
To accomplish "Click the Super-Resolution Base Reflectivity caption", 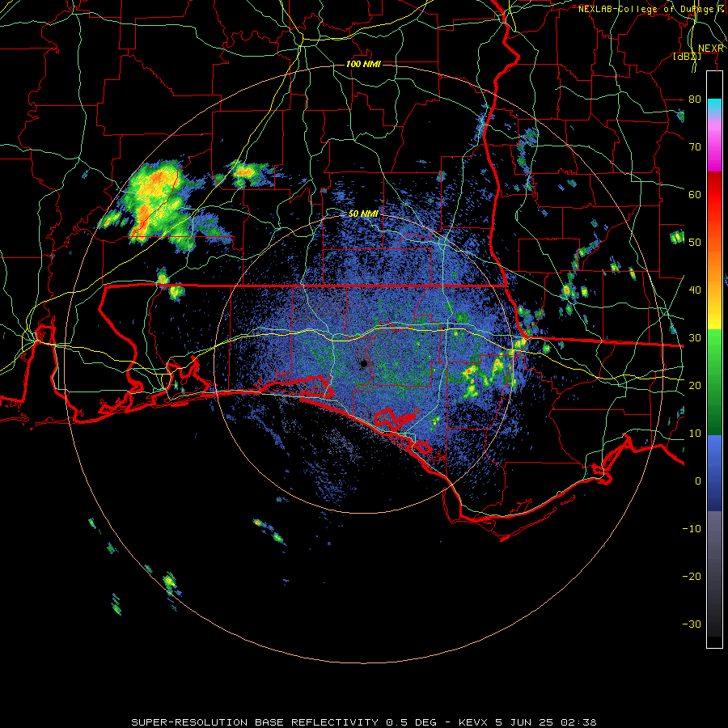I will point(363,722).
